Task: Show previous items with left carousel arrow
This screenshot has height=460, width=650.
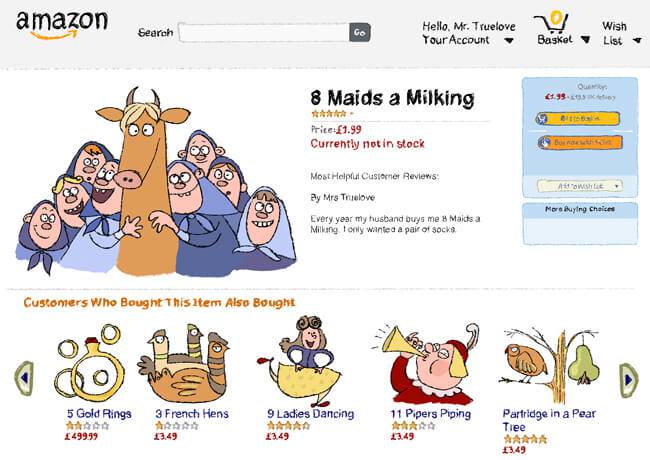Action: [x=24, y=378]
